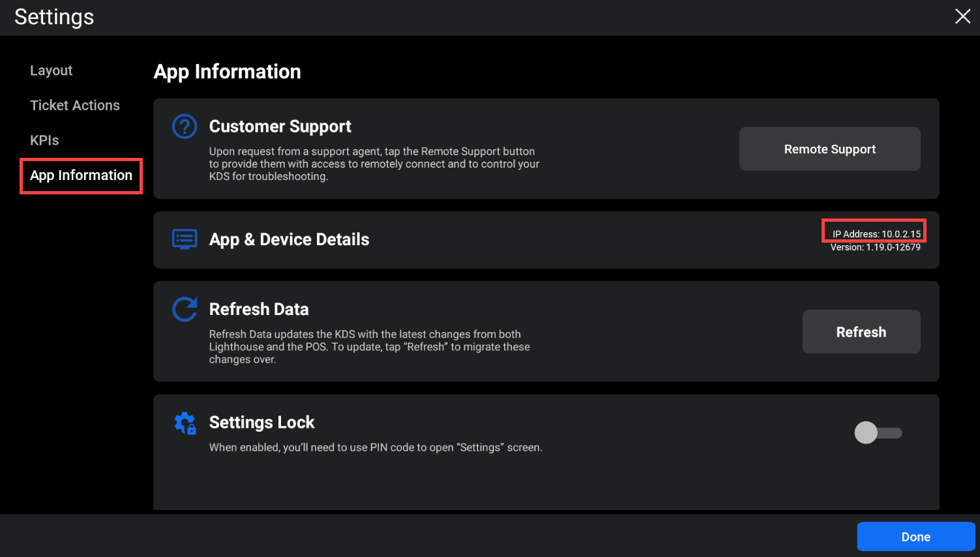The height and width of the screenshot is (557, 980).
Task: Click the Version 1.19.0-12679 label
Action: (875, 248)
